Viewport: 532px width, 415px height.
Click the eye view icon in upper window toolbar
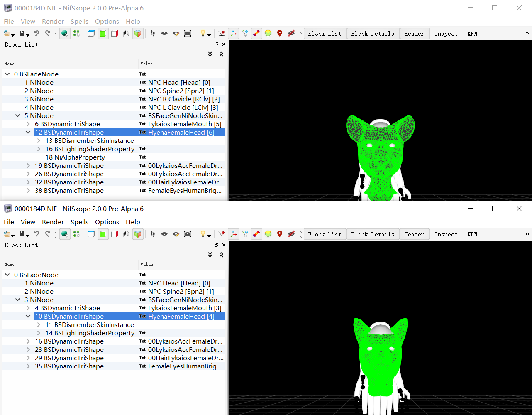click(164, 34)
